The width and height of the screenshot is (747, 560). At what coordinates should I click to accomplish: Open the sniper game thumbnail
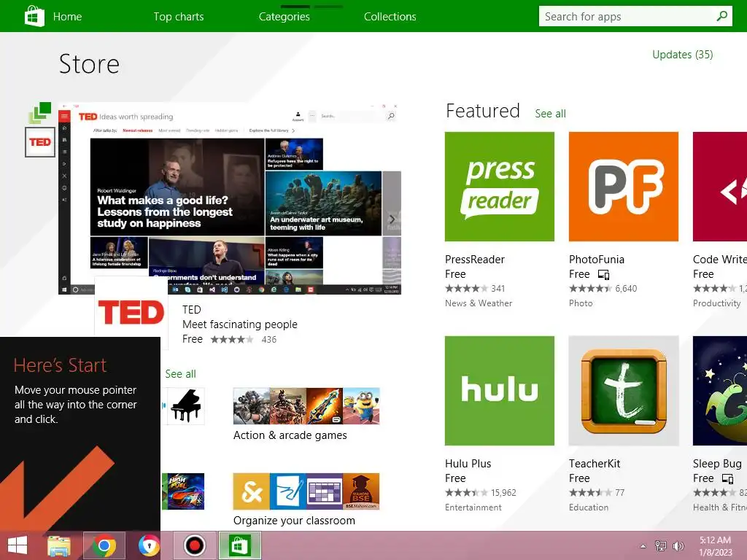(251, 405)
